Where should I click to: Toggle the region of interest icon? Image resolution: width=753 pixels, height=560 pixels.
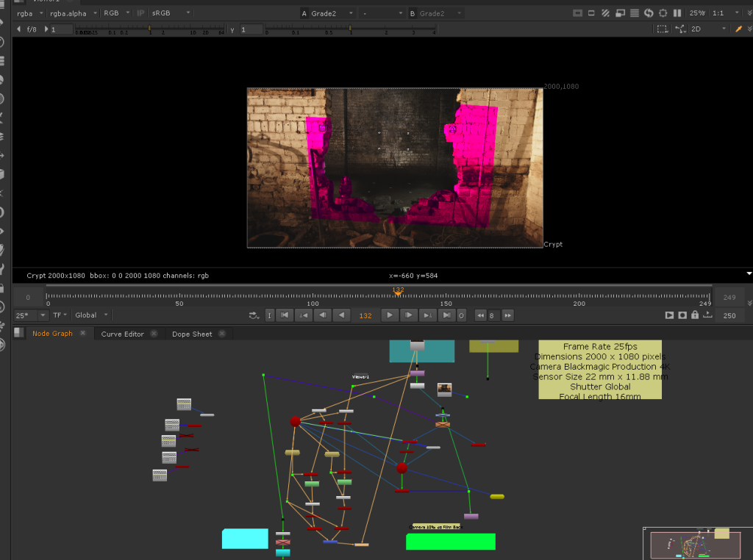pyautogui.click(x=662, y=29)
